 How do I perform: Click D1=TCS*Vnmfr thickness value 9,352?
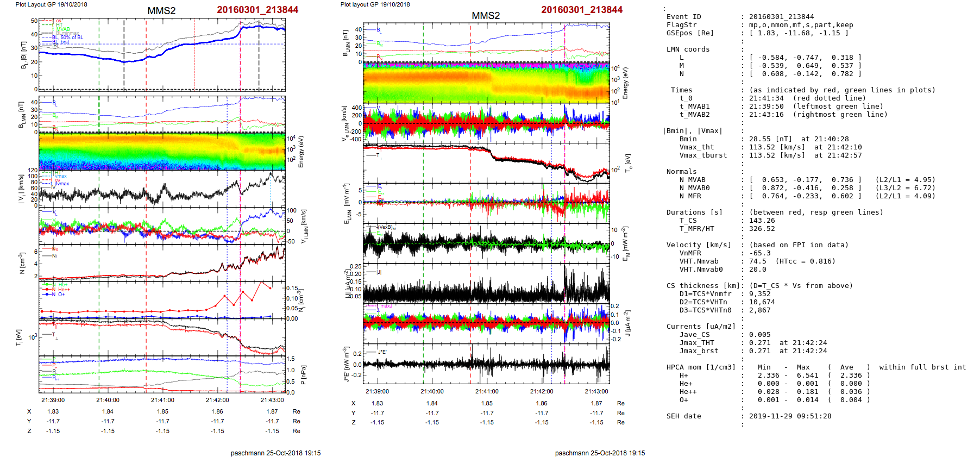pos(759,294)
